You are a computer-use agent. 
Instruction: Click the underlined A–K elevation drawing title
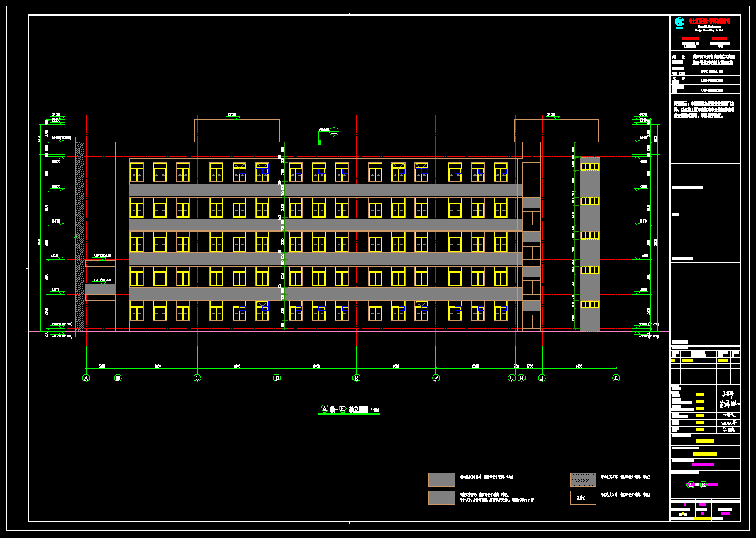[x=349, y=409]
